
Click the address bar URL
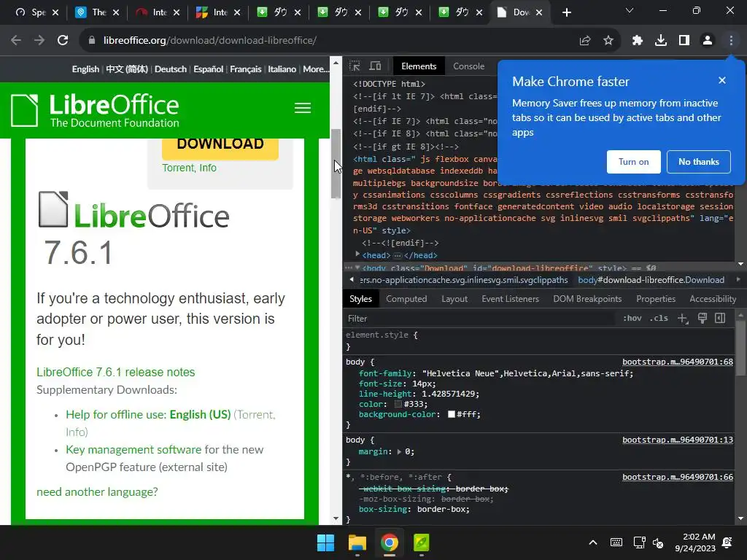point(209,41)
